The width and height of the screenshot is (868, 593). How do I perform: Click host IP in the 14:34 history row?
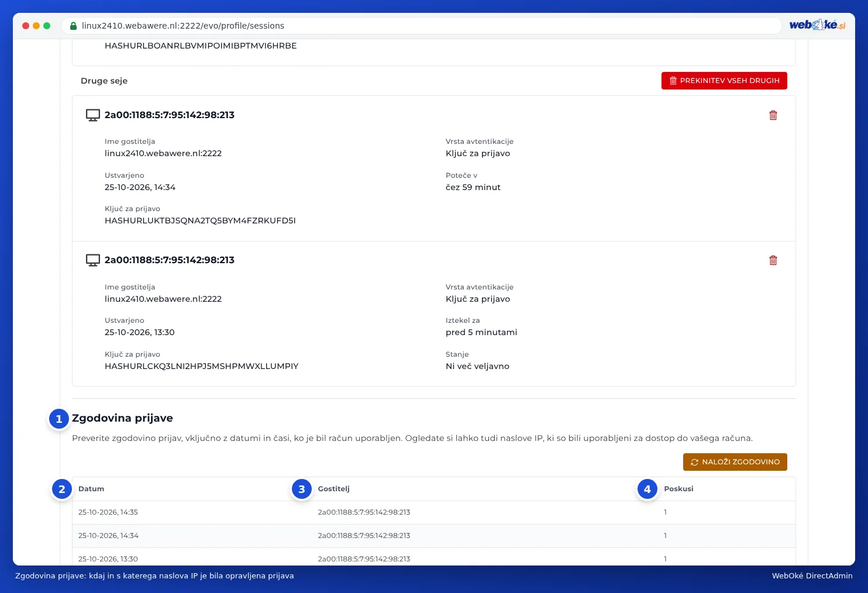point(364,536)
